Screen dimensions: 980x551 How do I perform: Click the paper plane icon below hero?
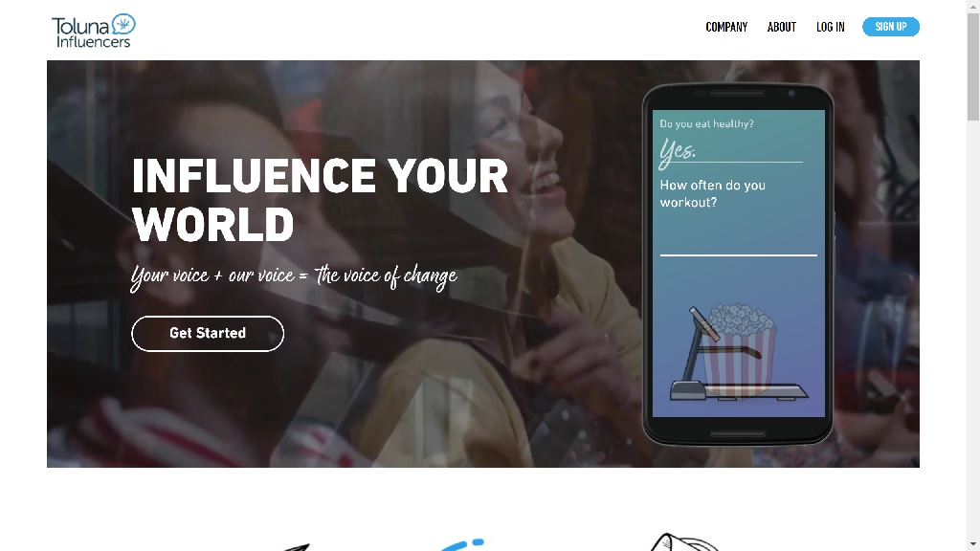coord(297,547)
